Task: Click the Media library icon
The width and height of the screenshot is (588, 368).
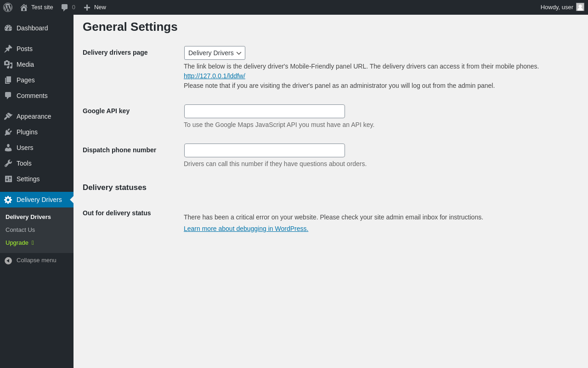Action: click(8, 64)
